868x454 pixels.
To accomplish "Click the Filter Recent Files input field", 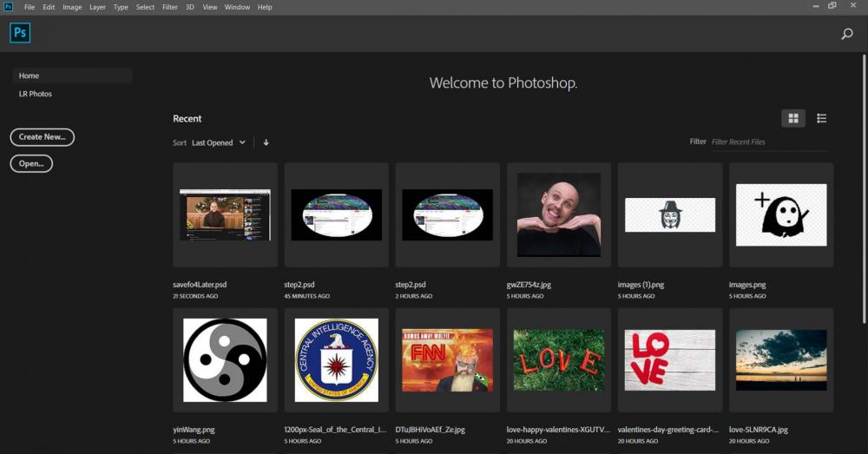I will [768, 141].
